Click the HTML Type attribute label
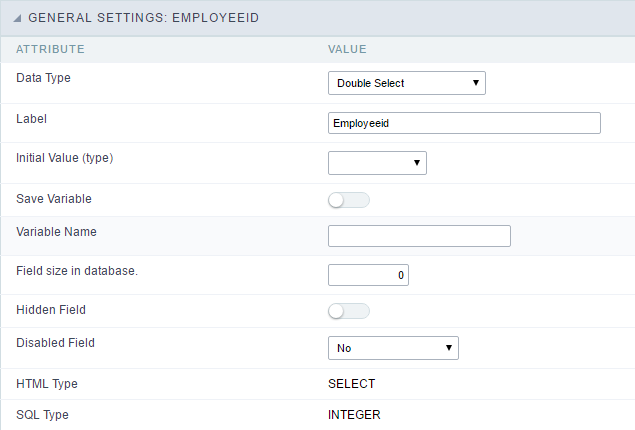Image resolution: width=635 pixels, height=430 pixels. click(46, 384)
